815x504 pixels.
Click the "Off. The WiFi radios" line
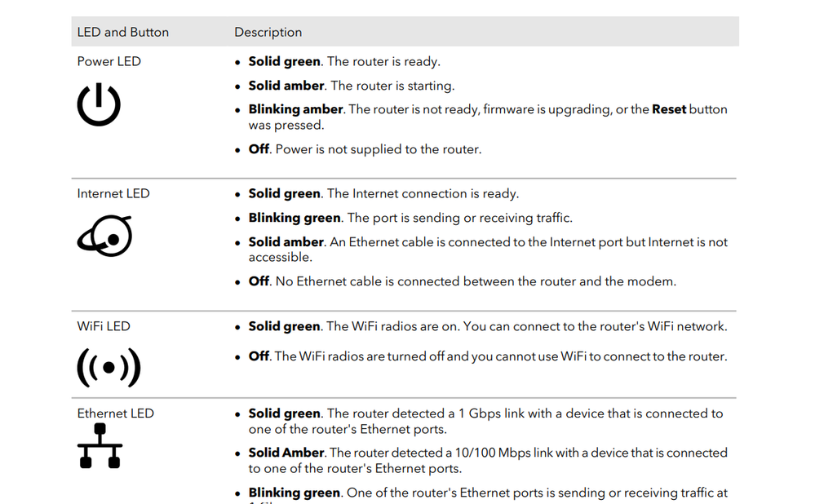pyautogui.click(x=487, y=356)
